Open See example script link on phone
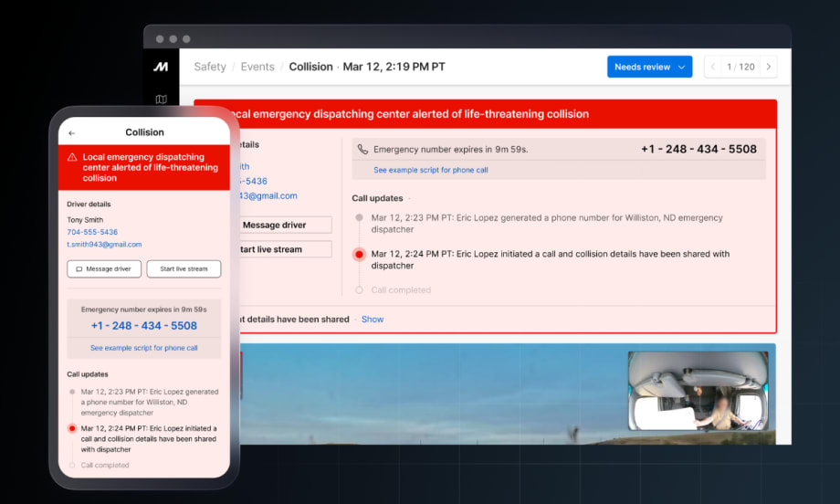Screen dimensions: 840x504 tap(143, 348)
